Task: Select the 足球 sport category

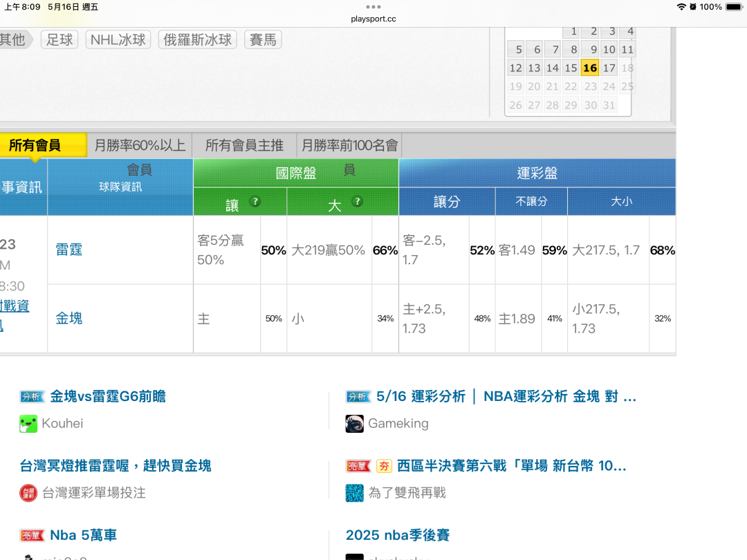Action: (59, 39)
